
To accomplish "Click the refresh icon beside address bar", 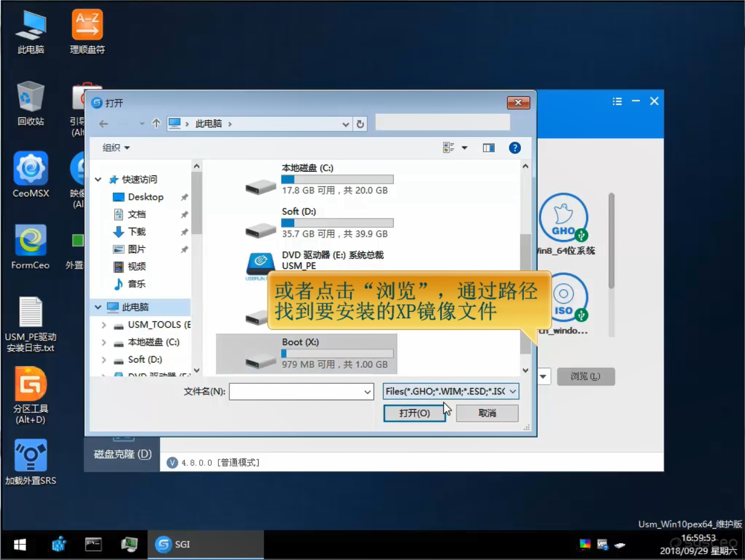I will coord(360,124).
